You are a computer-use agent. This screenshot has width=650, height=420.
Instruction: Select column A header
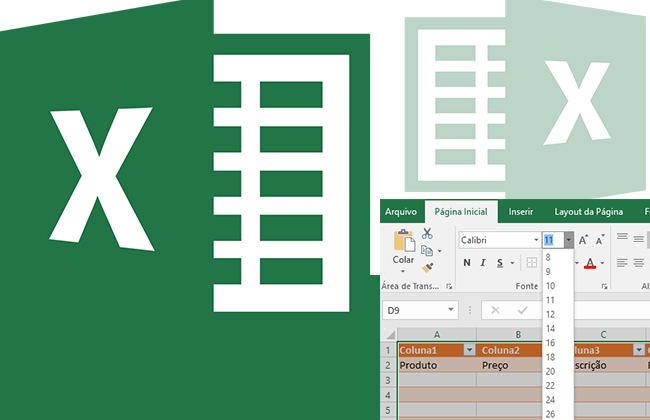[437, 334]
